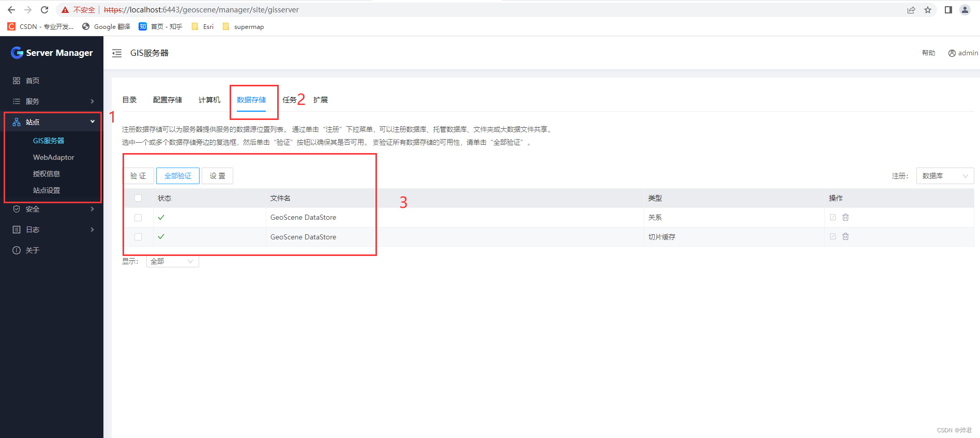Click the insecure connection warning icon
This screenshot has height=438, width=980.
point(65,10)
